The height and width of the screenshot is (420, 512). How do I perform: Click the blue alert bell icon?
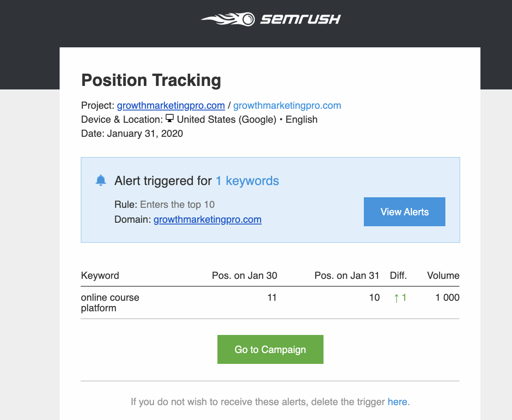[101, 180]
